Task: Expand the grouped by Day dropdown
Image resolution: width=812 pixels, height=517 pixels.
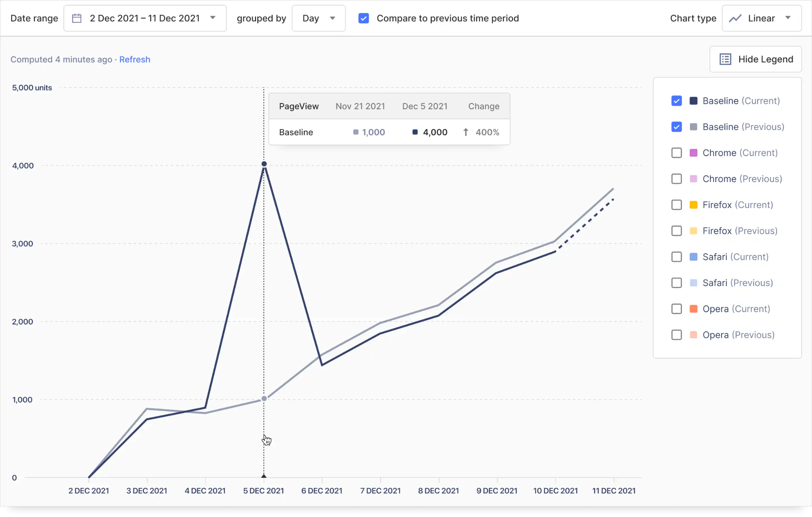Action: tap(318, 18)
